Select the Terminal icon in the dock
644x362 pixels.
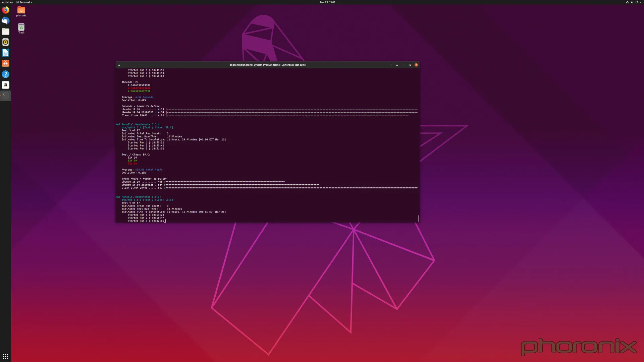pos(5,96)
